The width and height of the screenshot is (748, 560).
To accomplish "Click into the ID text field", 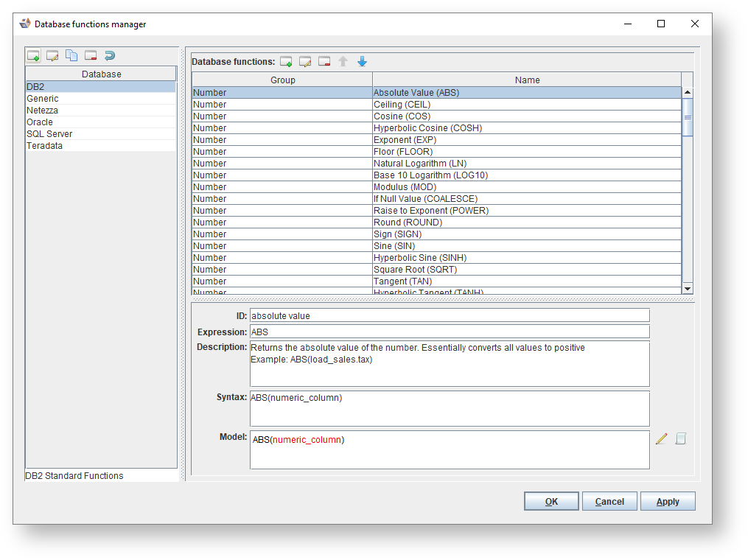I will [450, 316].
